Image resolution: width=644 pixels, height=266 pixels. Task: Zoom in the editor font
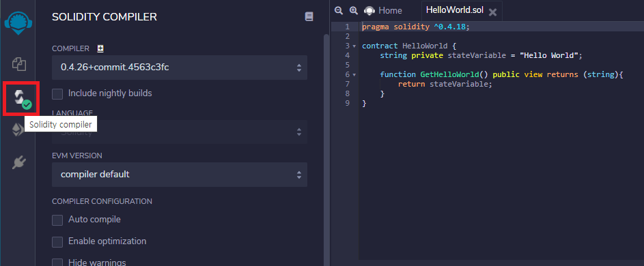[354, 11]
